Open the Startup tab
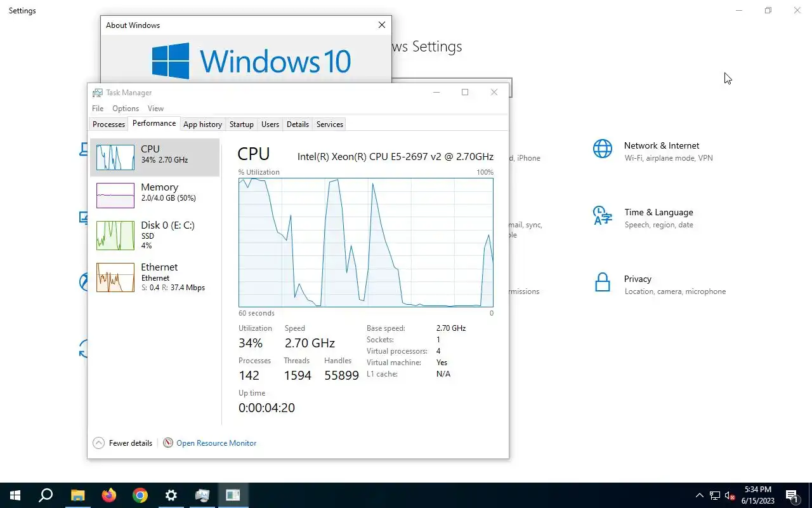The height and width of the screenshot is (508, 812). [241, 124]
